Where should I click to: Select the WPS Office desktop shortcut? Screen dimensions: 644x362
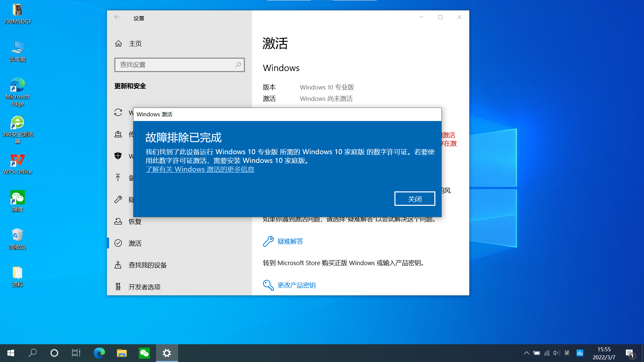tap(17, 164)
